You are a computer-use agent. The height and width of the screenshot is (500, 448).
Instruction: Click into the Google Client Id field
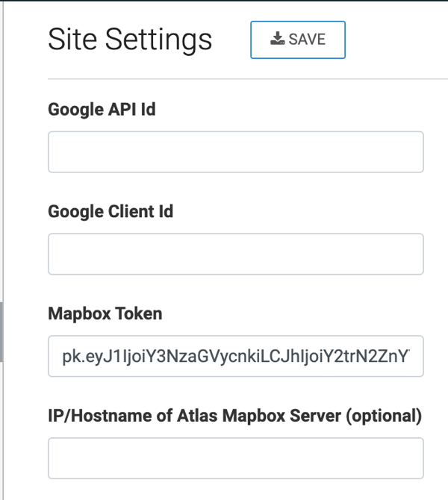[x=236, y=254]
